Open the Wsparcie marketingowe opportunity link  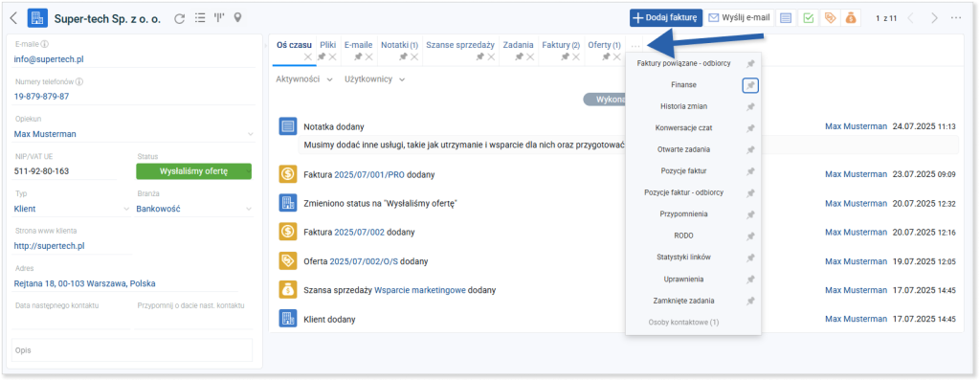420,290
